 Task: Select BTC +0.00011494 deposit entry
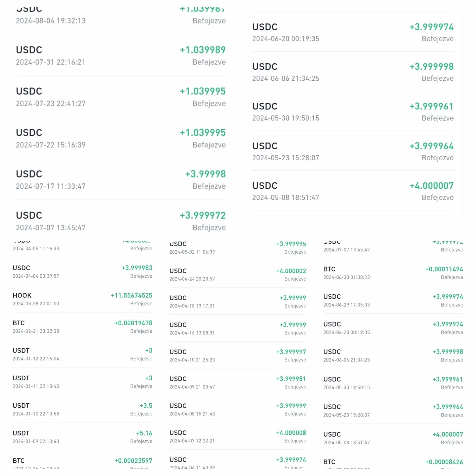(x=393, y=273)
